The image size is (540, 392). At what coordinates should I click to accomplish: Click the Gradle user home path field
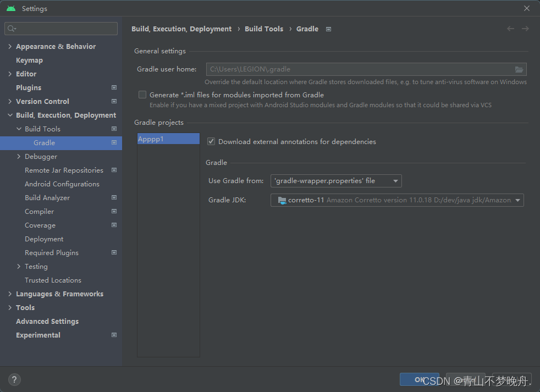pyautogui.click(x=366, y=69)
